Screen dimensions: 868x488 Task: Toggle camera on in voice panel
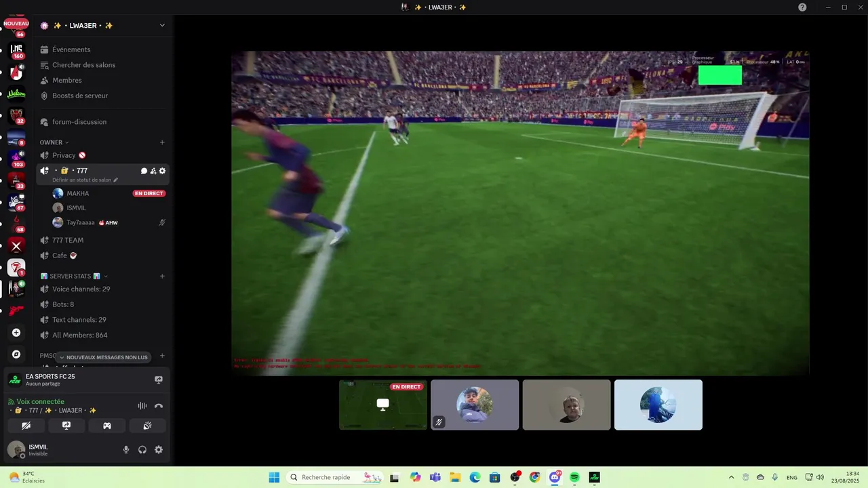pyautogui.click(x=26, y=426)
